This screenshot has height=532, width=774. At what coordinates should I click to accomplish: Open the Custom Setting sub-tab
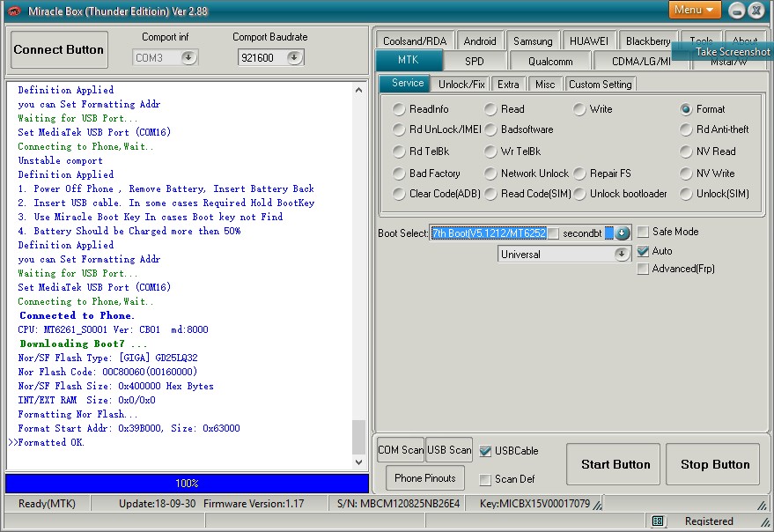601,84
